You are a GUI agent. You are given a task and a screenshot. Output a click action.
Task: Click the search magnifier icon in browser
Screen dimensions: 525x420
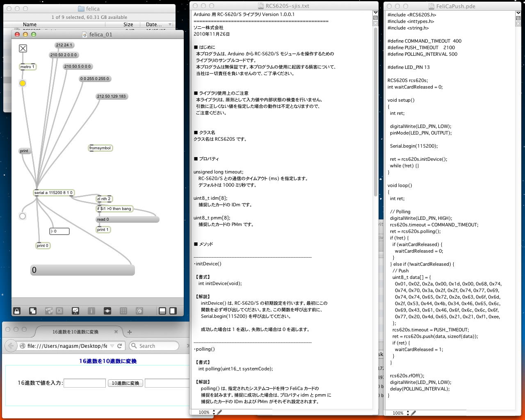pos(134,346)
